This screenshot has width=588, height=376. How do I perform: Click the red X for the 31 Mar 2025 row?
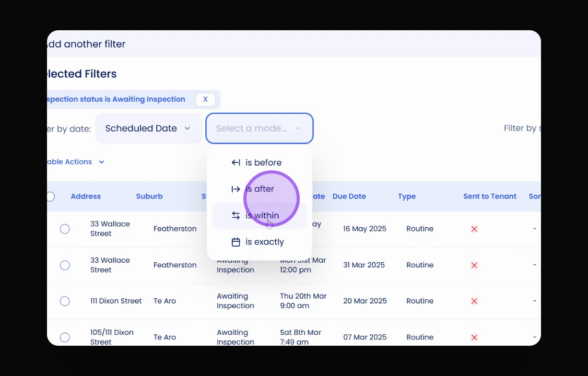coord(474,265)
